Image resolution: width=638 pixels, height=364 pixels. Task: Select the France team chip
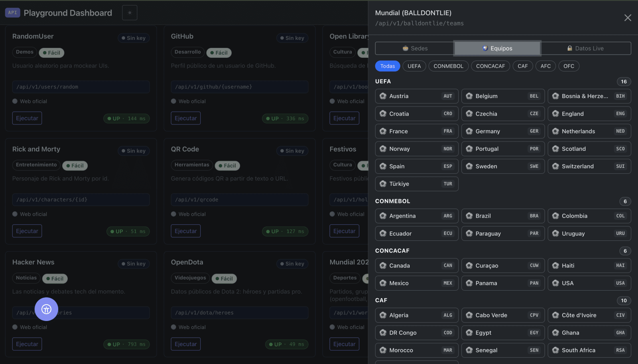point(417,131)
